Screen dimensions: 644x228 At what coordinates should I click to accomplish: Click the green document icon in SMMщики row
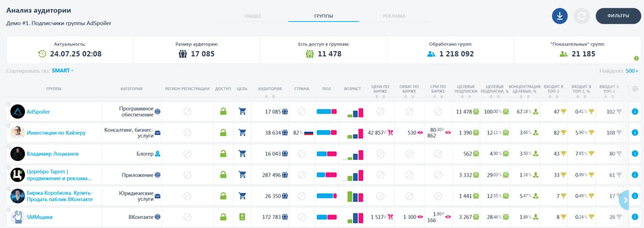tap(242, 217)
